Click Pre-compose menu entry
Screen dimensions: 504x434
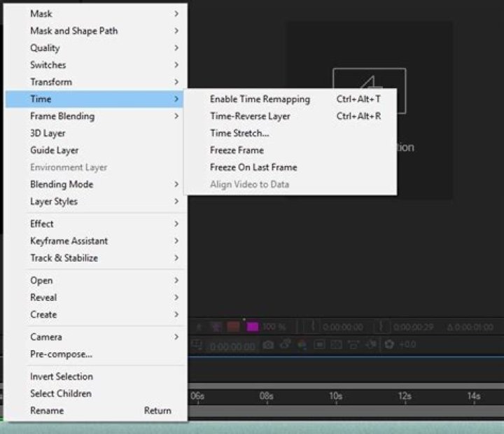pyautogui.click(x=61, y=354)
